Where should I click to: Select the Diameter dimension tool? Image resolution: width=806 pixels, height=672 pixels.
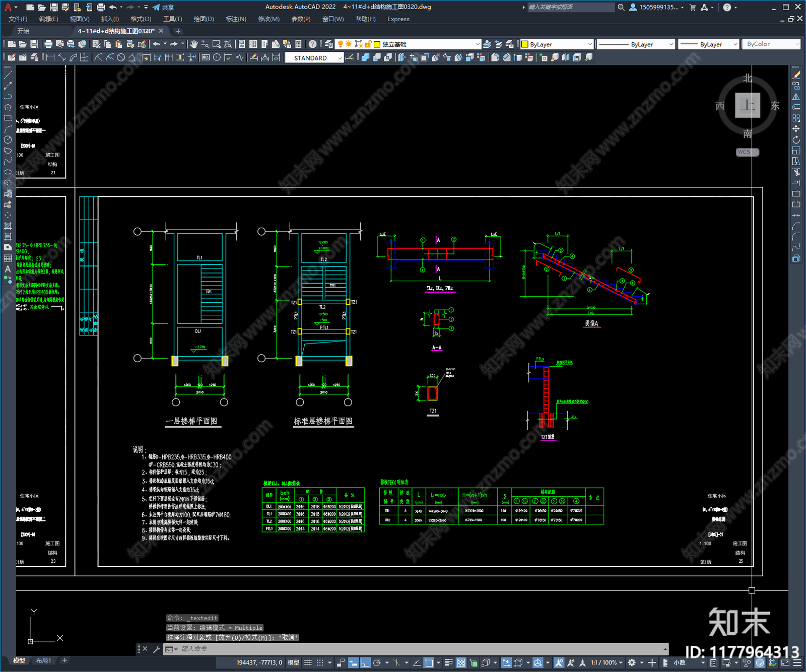[x=121, y=57]
